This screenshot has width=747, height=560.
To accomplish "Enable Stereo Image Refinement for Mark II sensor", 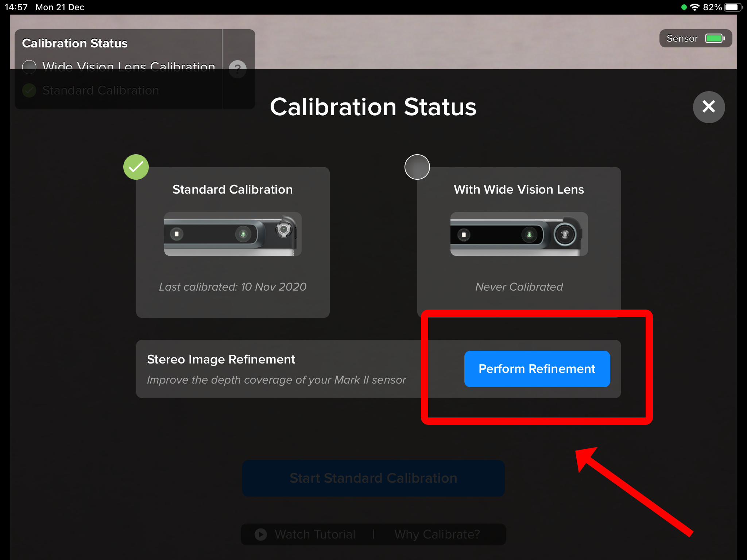I will tap(537, 368).
